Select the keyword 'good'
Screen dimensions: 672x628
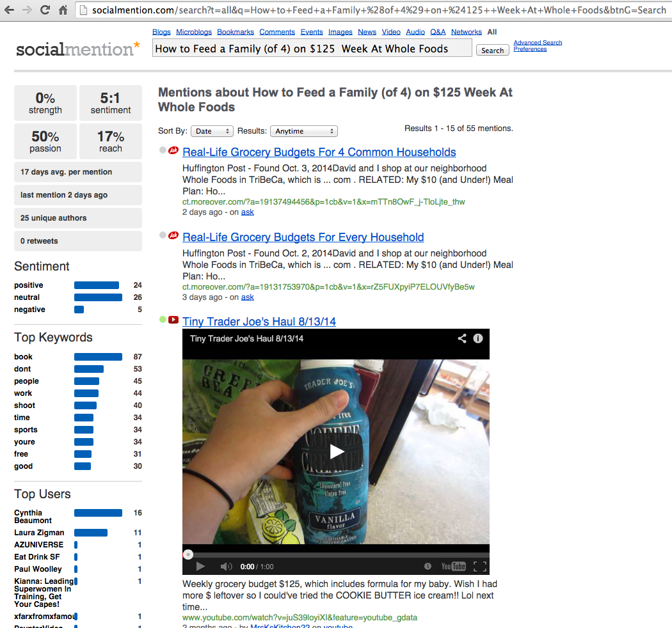click(x=23, y=466)
